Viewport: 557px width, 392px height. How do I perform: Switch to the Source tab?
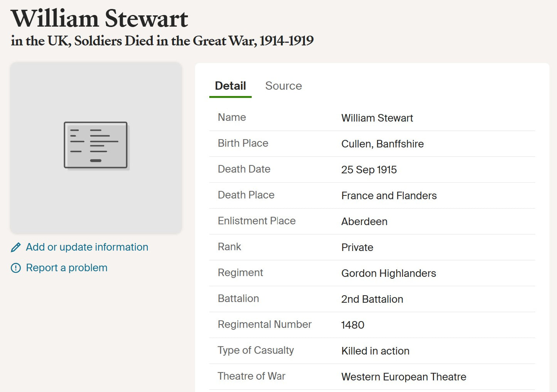tap(283, 86)
